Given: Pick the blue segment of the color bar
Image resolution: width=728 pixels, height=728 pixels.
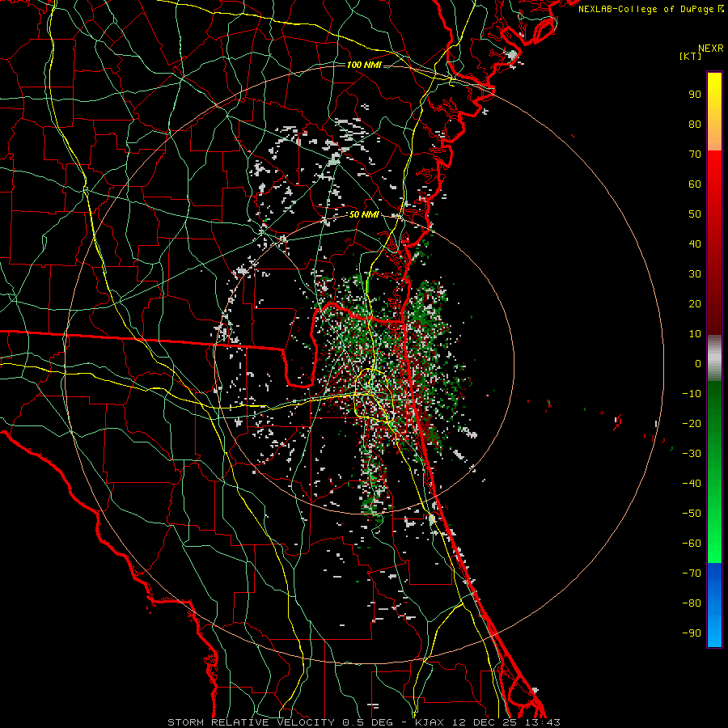Looking at the screenshot, I should tap(714, 605).
